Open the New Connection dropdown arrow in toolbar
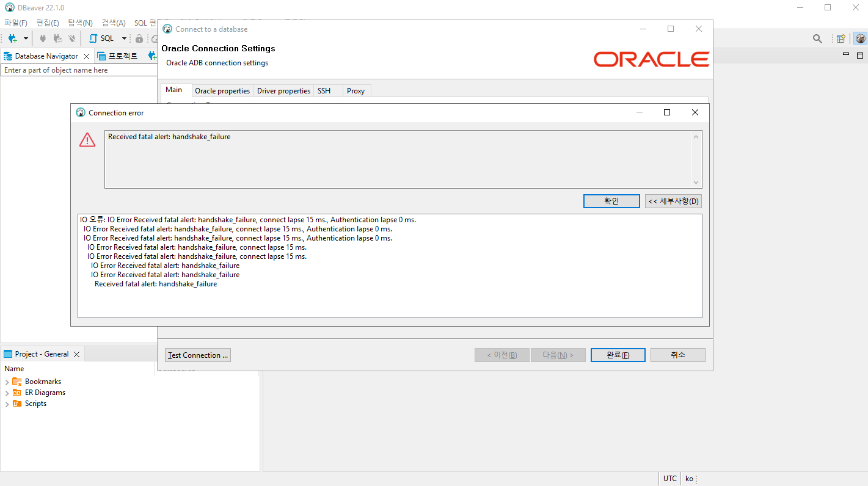Screen dimensions: 868x486 click(26, 38)
